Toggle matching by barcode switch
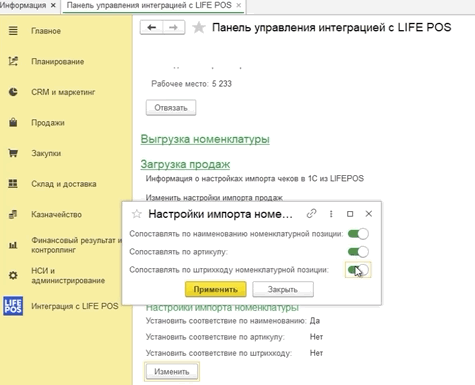Screen dimensions: 475x385 [358, 270]
